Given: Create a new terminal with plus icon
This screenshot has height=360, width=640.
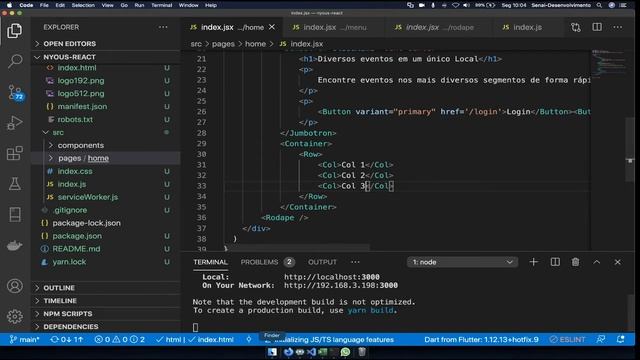Looking at the screenshot, I should pyautogui.click(x=533, y=262).
